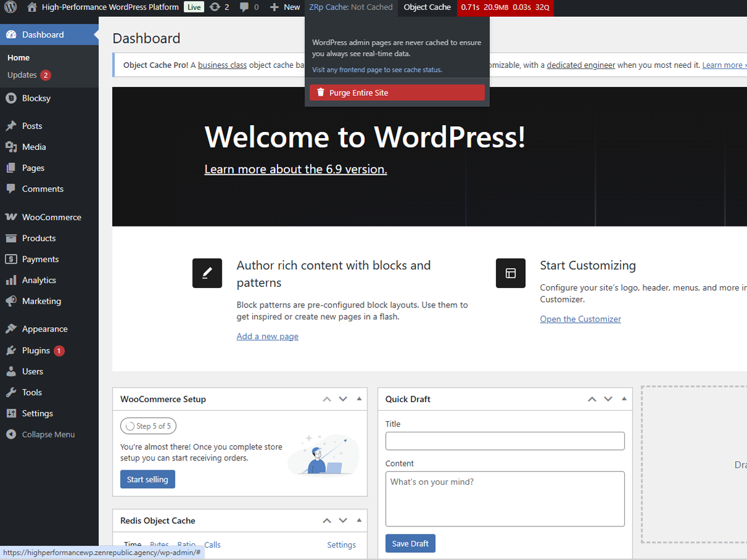Go to the Plugins menu
Viewport: 747px width, 560px height.
coord(35,350)
